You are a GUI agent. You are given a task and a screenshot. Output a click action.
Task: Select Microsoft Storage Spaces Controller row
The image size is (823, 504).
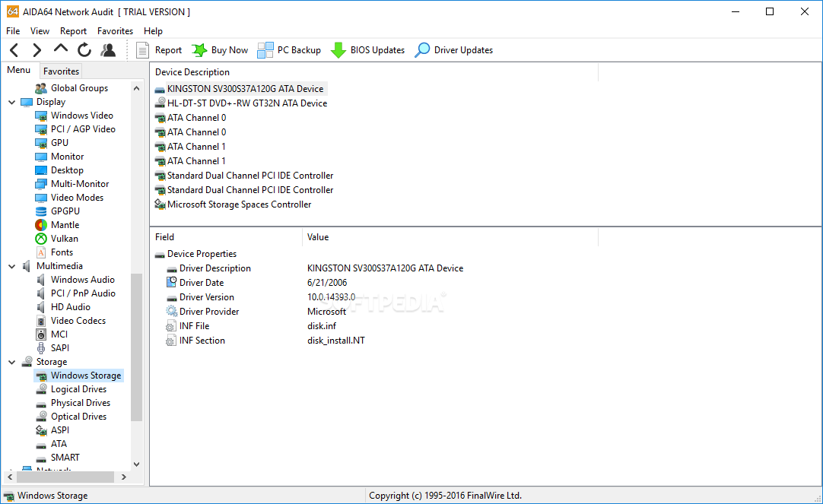point(233,204)
